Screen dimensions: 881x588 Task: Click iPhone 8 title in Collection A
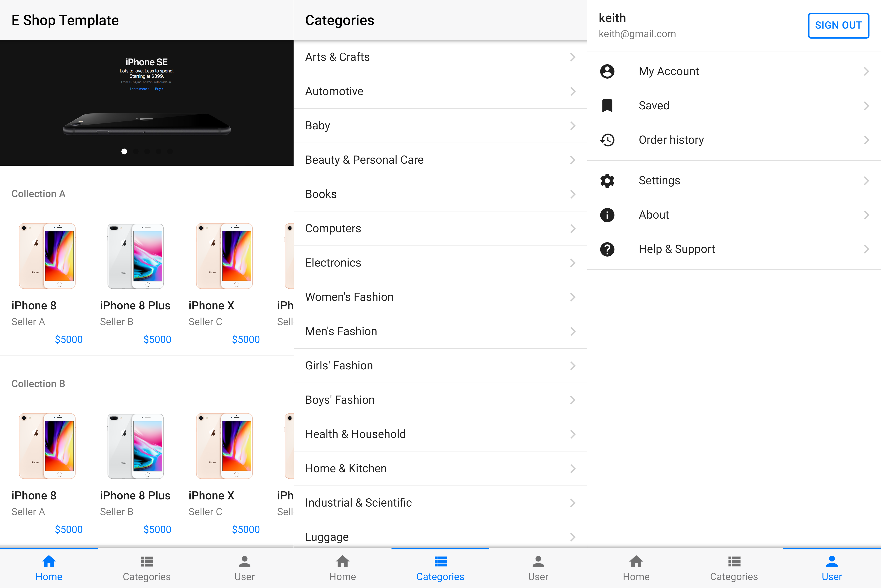[x=34, y=306]
